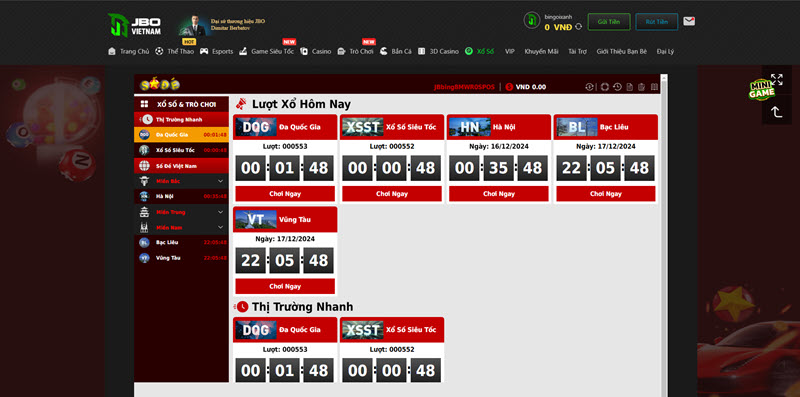Click the XSST thumbnail in Lượt Xổ Hôm Nay
Screen dimensions: 800x397
point(363,127)
